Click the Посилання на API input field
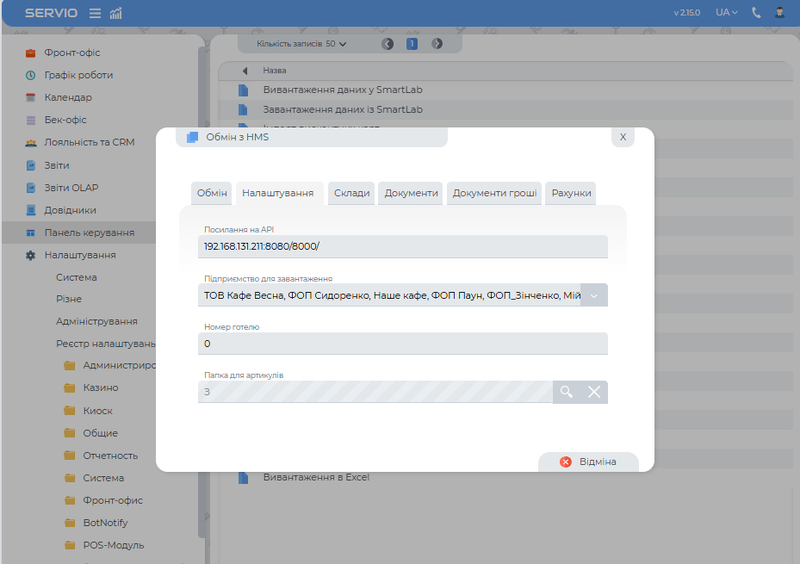This screenshot has height=564, width=800. 402,246
